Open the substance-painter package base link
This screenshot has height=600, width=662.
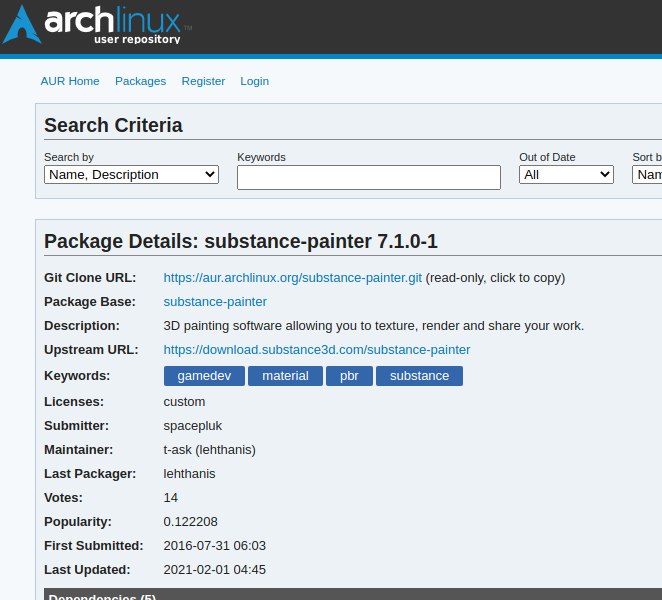[215, 302]
